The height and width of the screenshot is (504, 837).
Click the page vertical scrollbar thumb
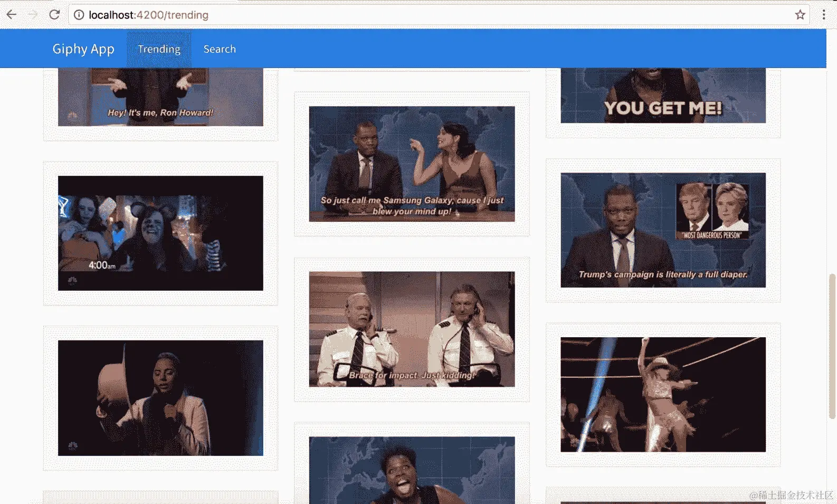pos(832,346)
